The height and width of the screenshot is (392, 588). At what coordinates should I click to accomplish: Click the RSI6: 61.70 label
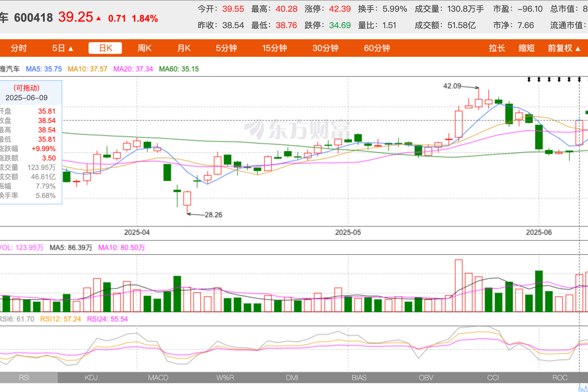(17, 319)
